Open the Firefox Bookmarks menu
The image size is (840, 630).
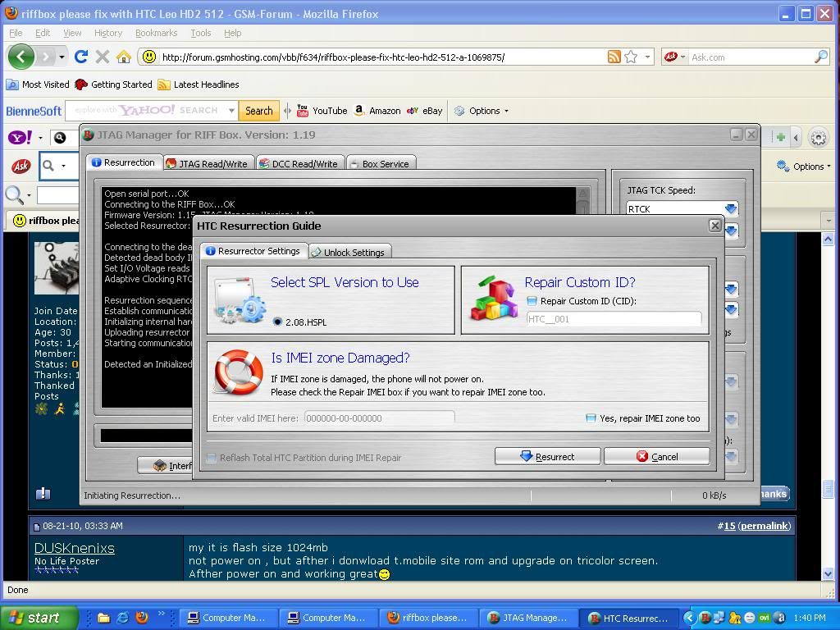point(156,33)
